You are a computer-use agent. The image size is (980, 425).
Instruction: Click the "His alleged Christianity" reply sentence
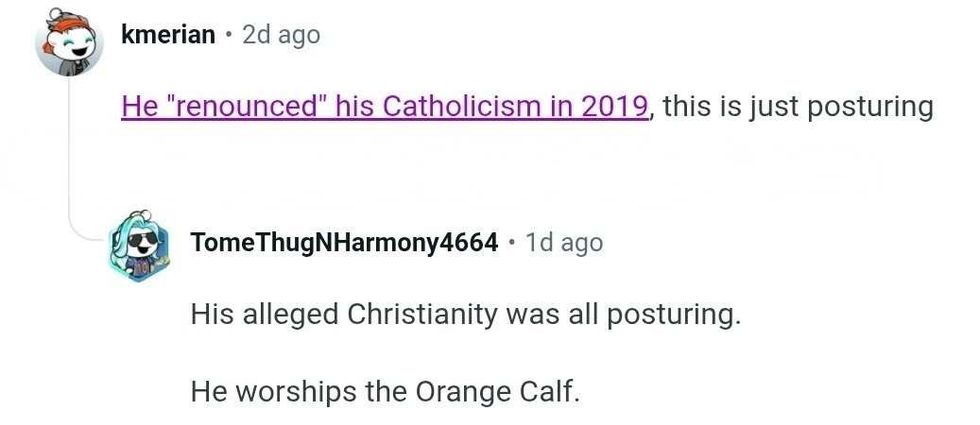pyautogui.click(x=466, y=315)
